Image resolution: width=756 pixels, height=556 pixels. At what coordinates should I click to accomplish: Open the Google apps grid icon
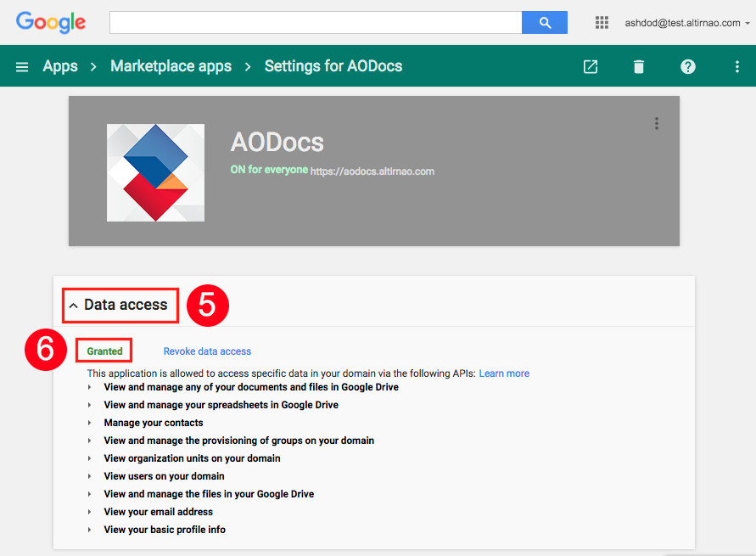coord(602,23)
